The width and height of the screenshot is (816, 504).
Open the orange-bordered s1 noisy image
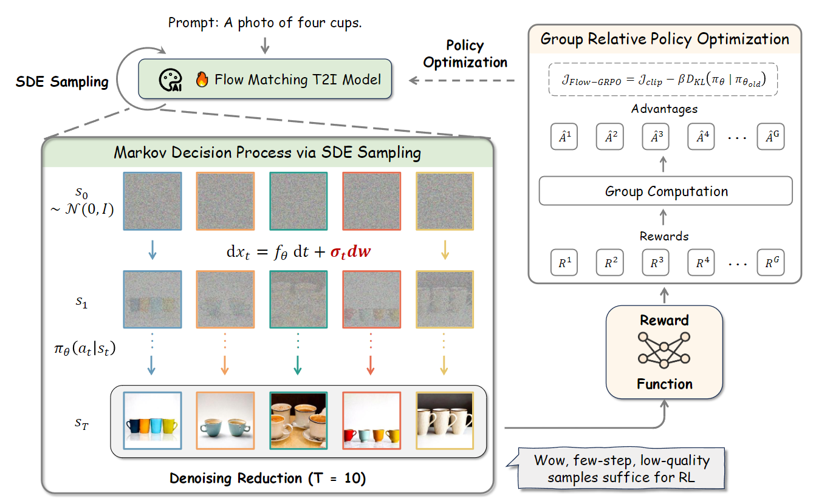pyautogui.click(x=225, y=299)
